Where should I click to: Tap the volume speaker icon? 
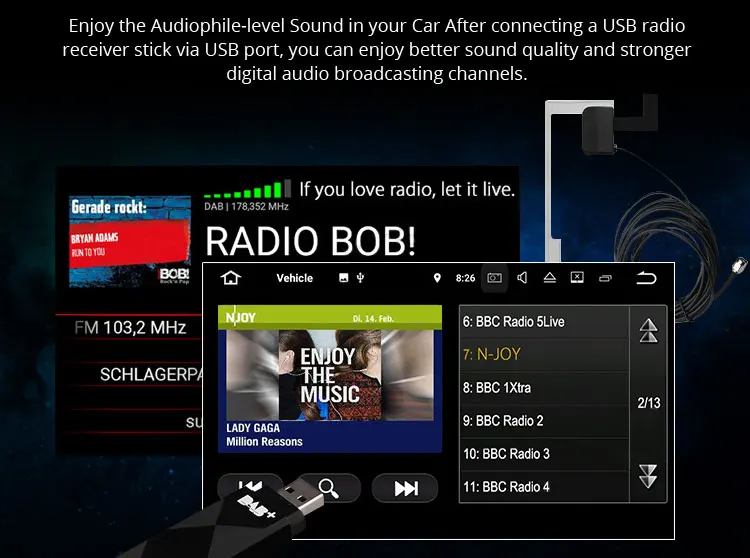[x=522, y=278]
